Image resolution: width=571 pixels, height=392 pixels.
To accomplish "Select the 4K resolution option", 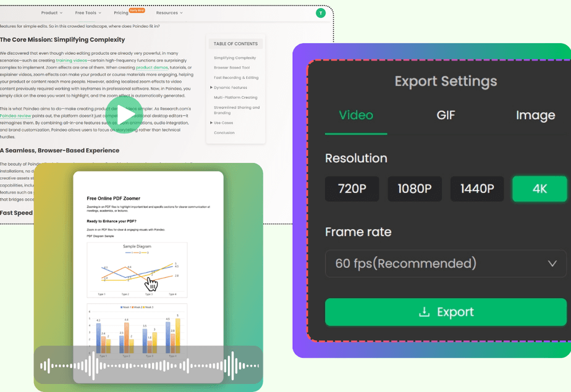I will (x=539, y=188).
